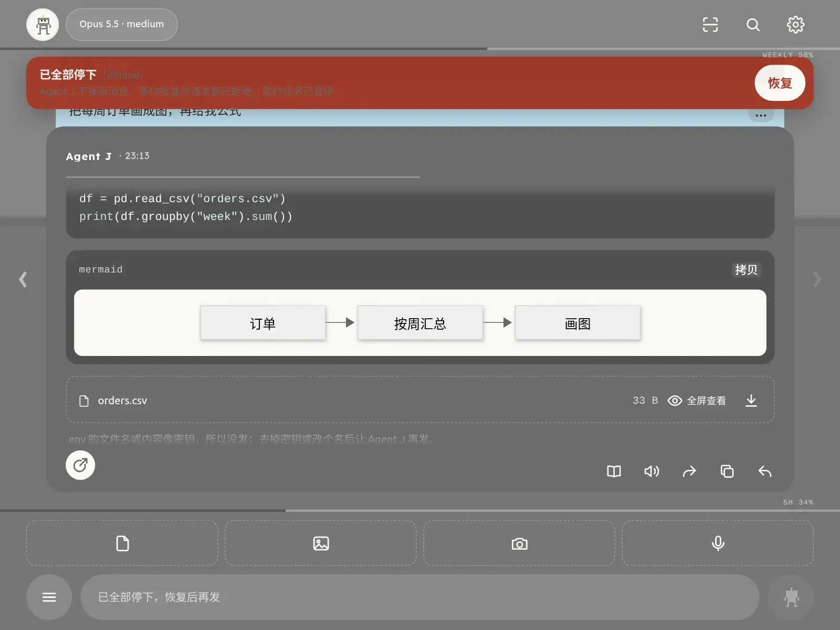Go to next message with right chevron
This screenshot has width=840, height=630.
pyautogui.click(x=817, y=279)
